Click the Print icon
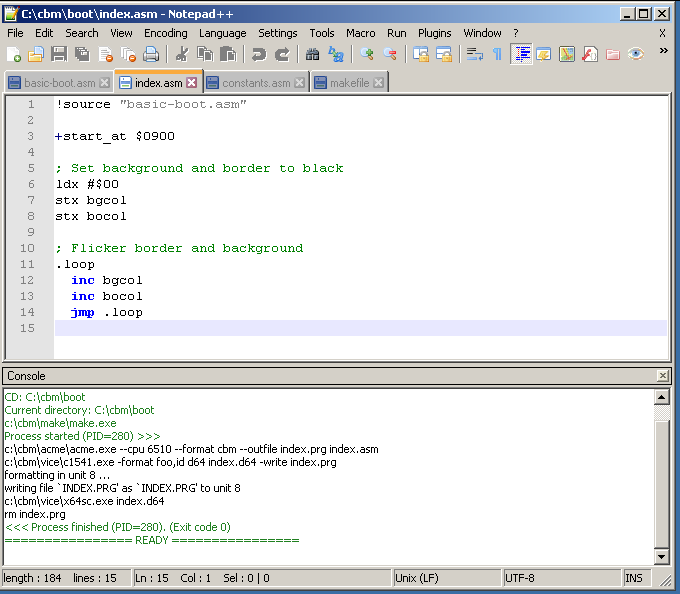Screen dimensions: 680x594 [x=151, y=55]
